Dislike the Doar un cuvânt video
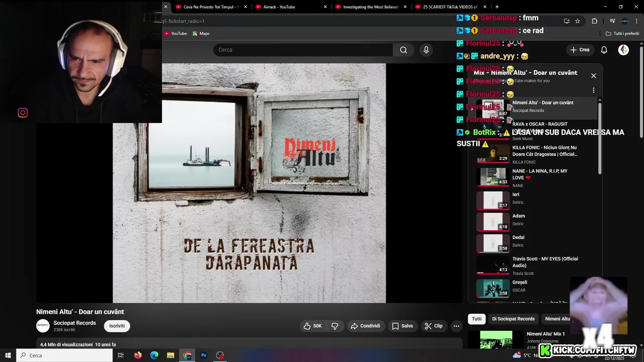 pos(335,326)
